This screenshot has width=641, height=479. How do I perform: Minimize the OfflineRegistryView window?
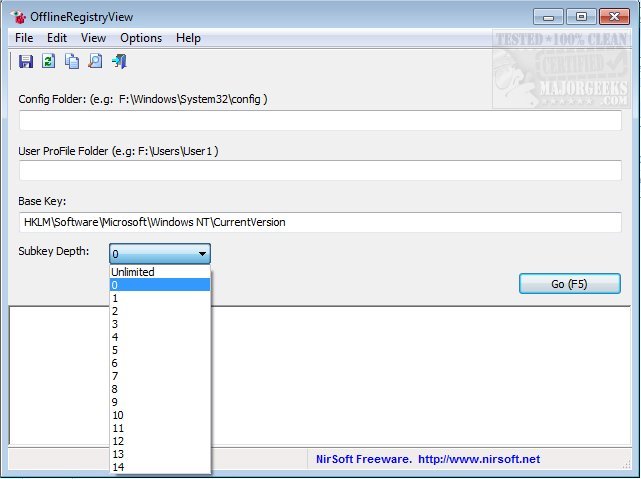(549, 17)
